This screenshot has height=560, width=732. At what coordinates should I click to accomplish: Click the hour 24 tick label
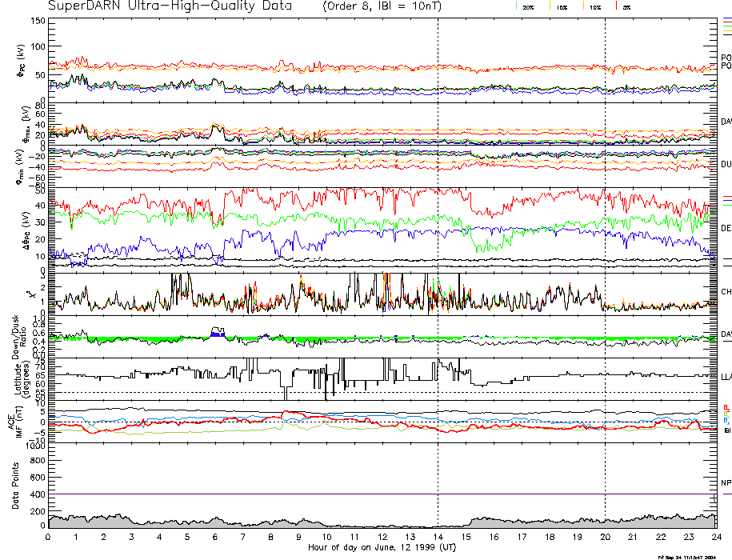[716, 538]
